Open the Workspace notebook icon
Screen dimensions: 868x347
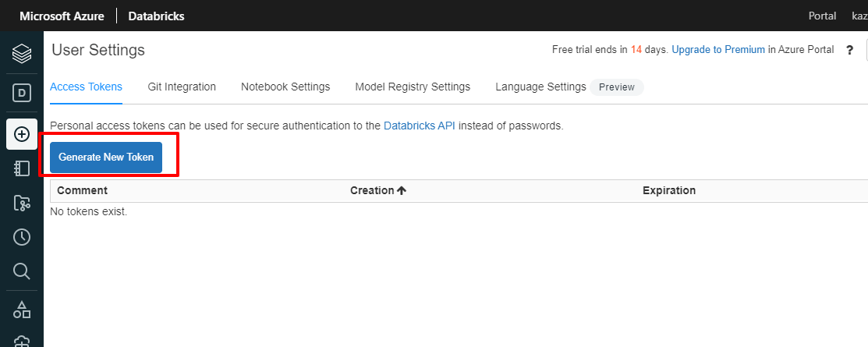[22, 168]
